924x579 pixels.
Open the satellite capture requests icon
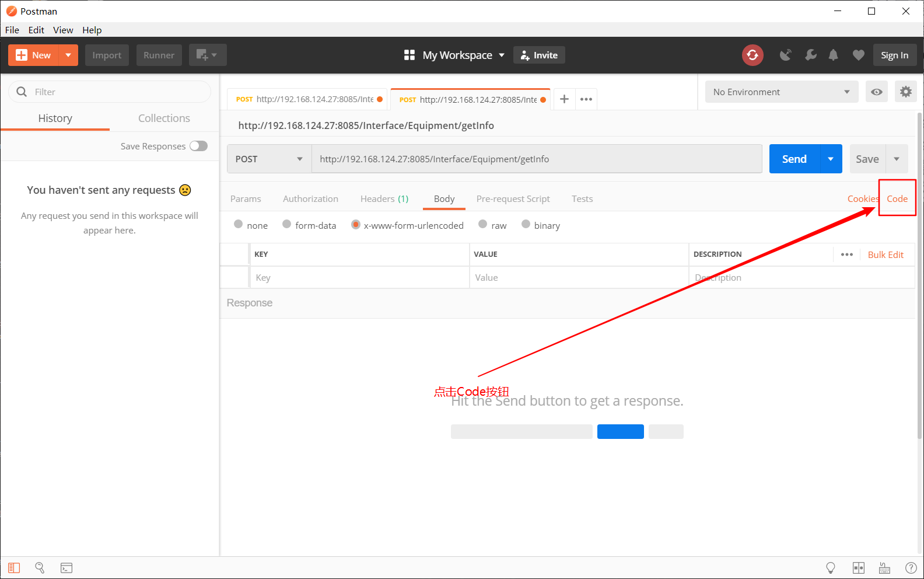coord(786,55)
